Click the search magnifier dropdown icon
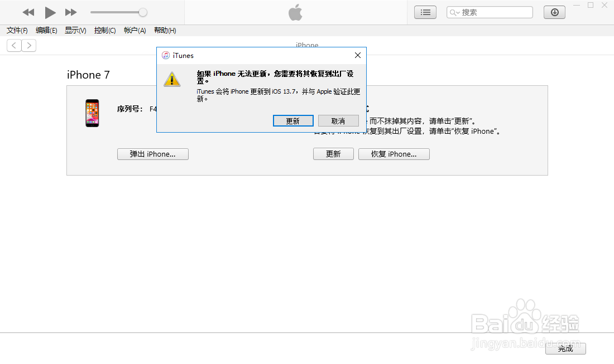Viewport: 614px width, 364px height. click(x=454, y=12)
